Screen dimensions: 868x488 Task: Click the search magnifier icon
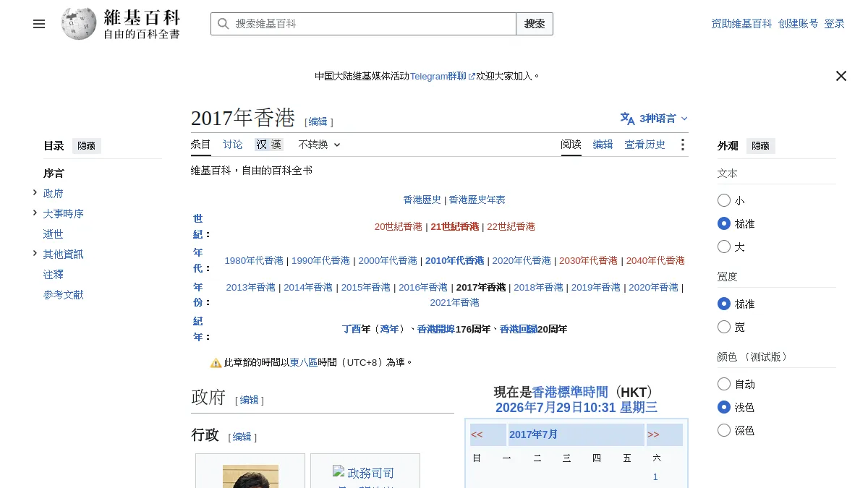(x=223, y=24)
